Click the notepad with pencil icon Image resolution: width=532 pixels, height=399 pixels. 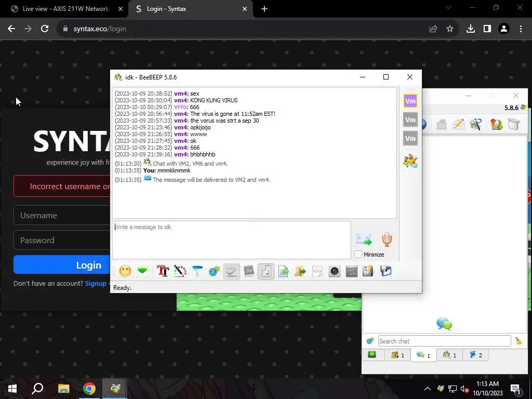tap(368, 271)
